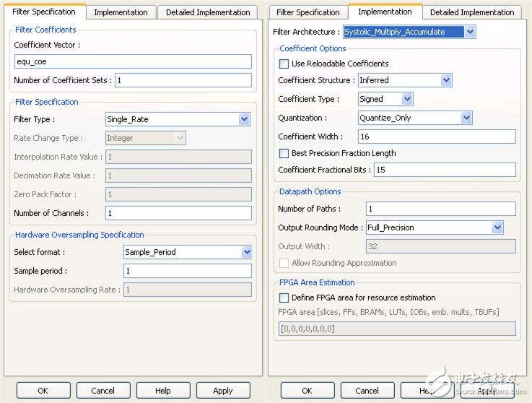Click Cancel button in right dialog
Screen dimensions: 532x403
(367, 391)
